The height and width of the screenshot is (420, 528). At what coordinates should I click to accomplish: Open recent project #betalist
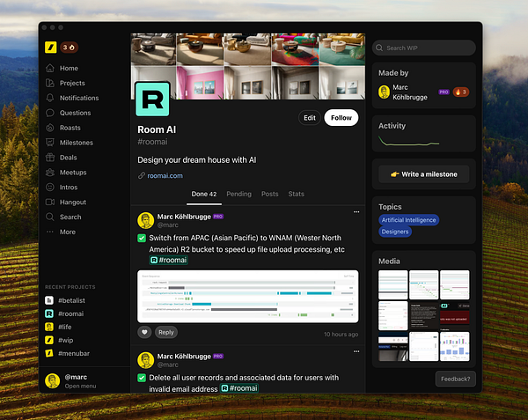point(65,300)
